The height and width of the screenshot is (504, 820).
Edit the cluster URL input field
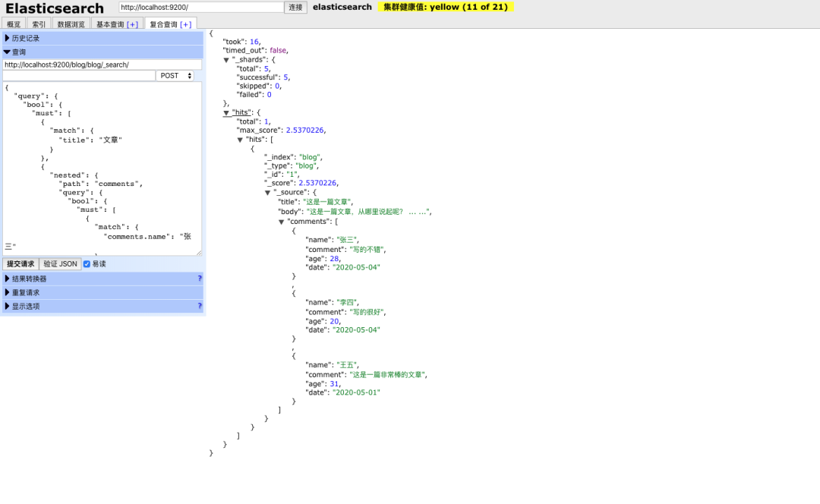click(201, 8)
